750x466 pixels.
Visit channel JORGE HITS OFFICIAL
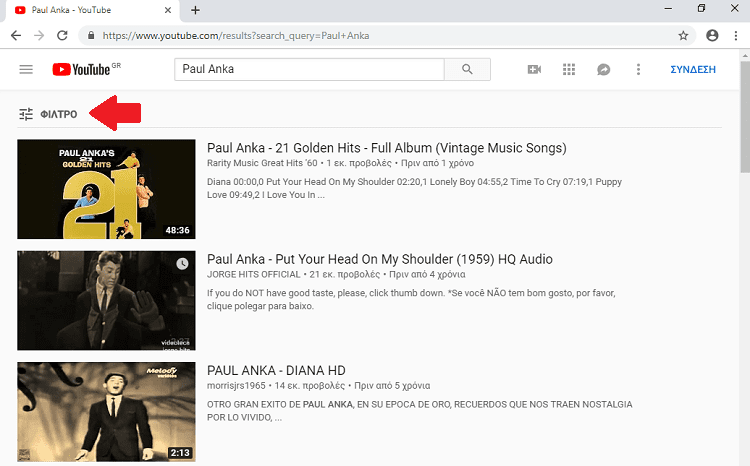(254, 274)
